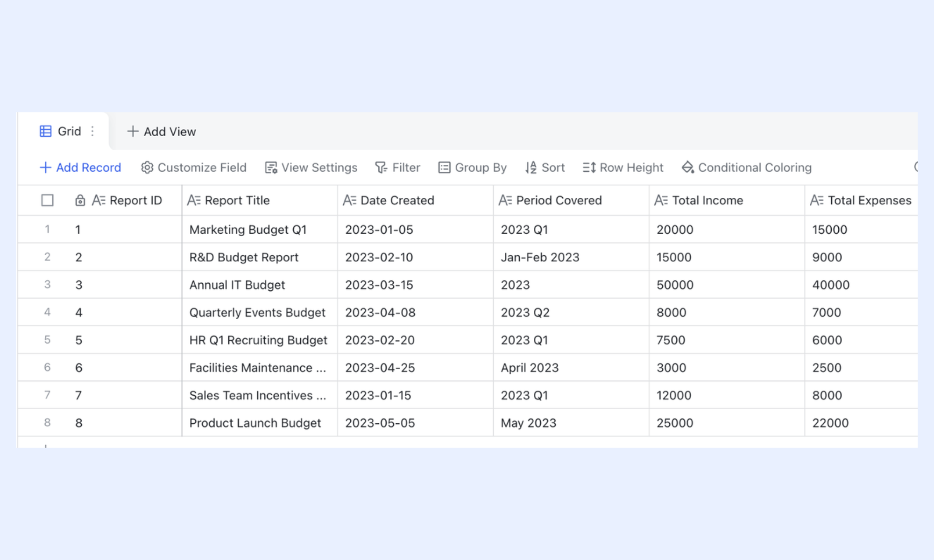Select the Sales Team Incentives title cell
Image resolution: width=934 pixels, height=560 pixels.
tap(260, 395)
